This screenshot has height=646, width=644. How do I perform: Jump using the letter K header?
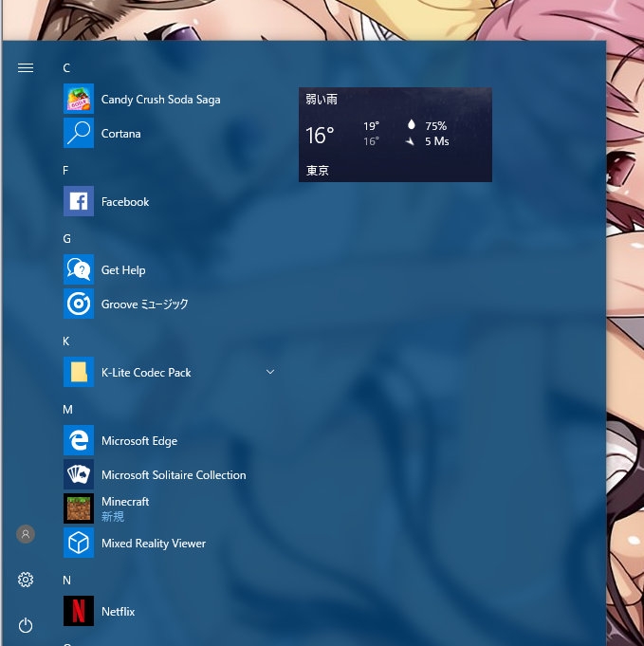pyautogui.click(x=66, y=341)
